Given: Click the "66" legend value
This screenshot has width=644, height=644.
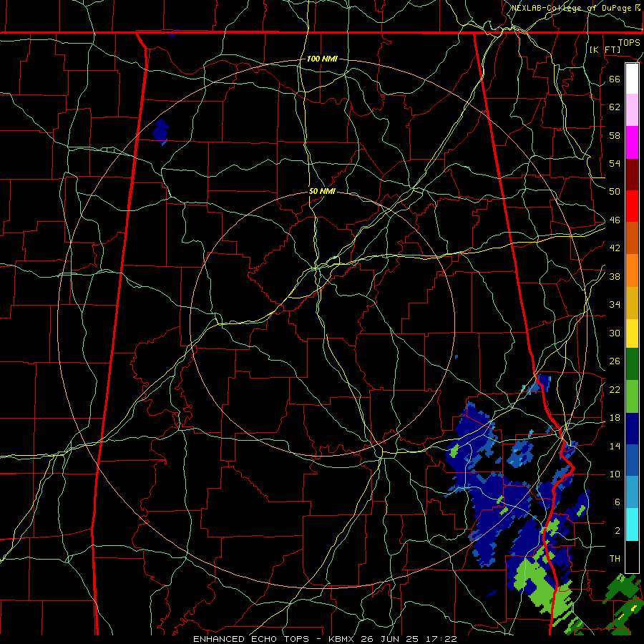Looking at the screenshot, I should click(615, 79).
